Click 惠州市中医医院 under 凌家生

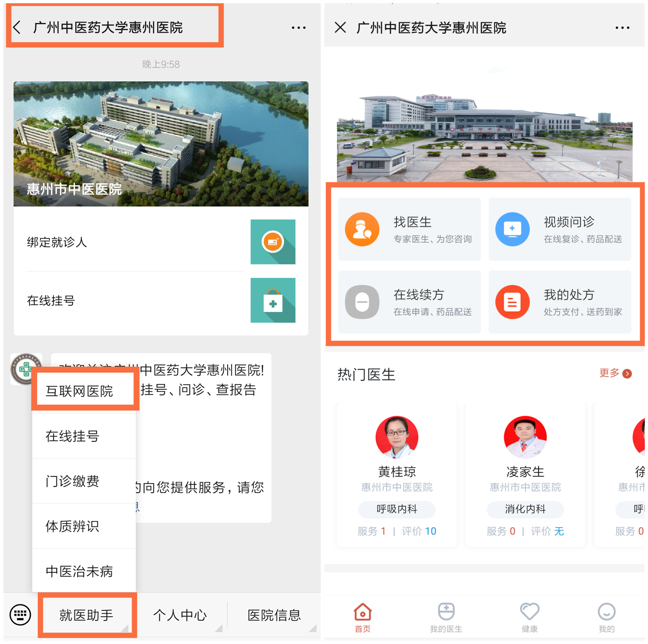coord(525,487)
